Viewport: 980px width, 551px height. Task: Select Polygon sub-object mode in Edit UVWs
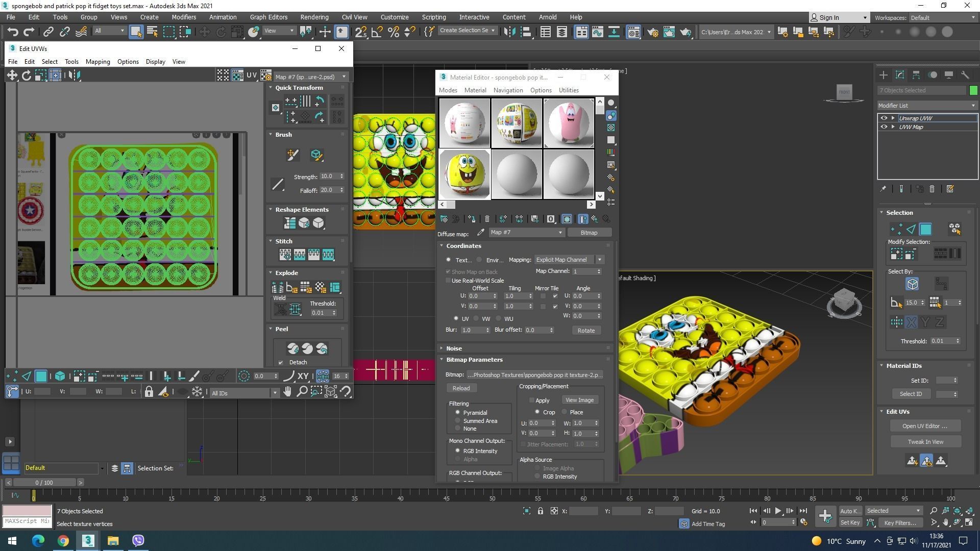41,377
